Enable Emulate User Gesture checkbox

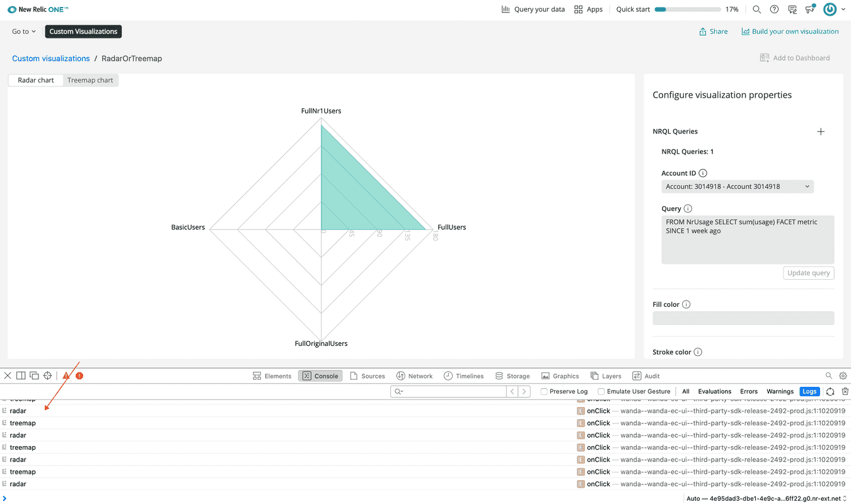pos(601,391)
